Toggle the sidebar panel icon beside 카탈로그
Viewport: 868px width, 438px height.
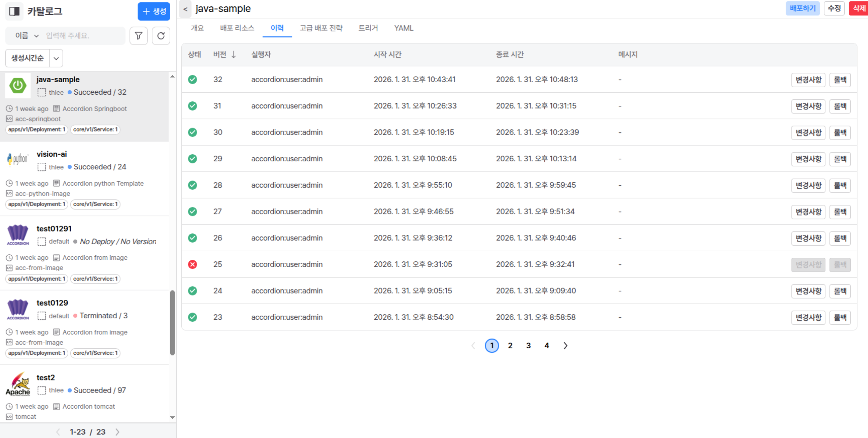[14, 11]
